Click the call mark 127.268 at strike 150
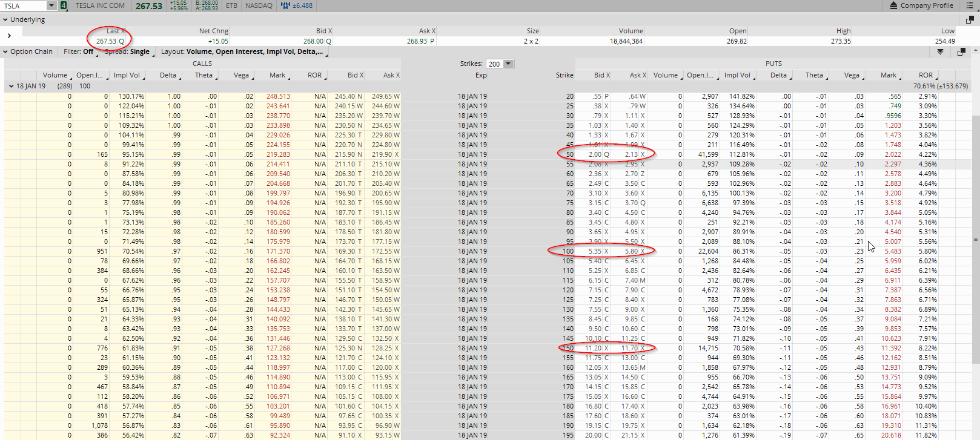Image resolution: width=980 pixels, height=440 pixels. [279, 348]
